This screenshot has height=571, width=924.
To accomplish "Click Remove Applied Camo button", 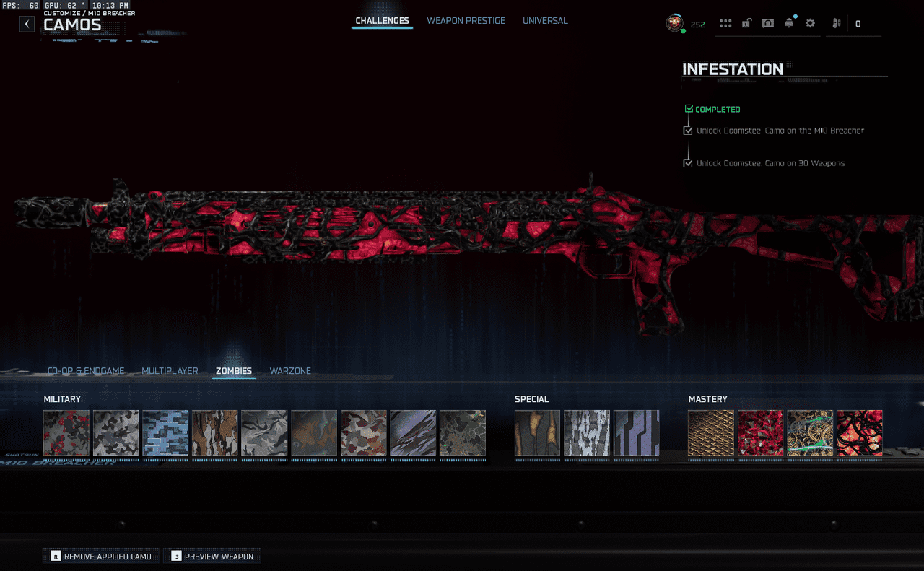I will (x=101, y=556).
